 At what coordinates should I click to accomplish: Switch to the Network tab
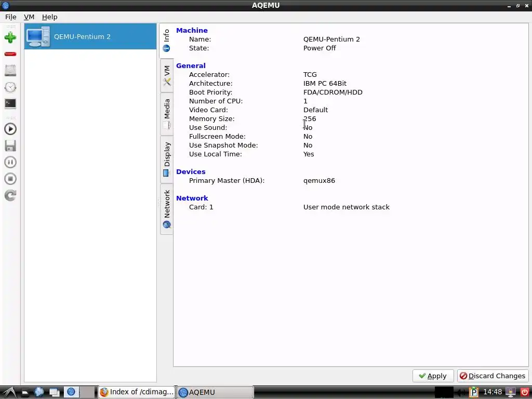(166, 209)
